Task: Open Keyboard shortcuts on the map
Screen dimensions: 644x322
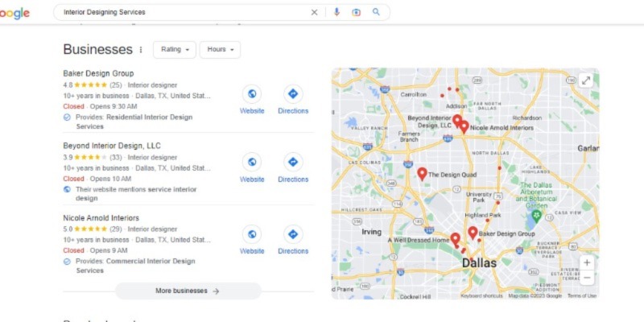Action: (x=481, y=295)
